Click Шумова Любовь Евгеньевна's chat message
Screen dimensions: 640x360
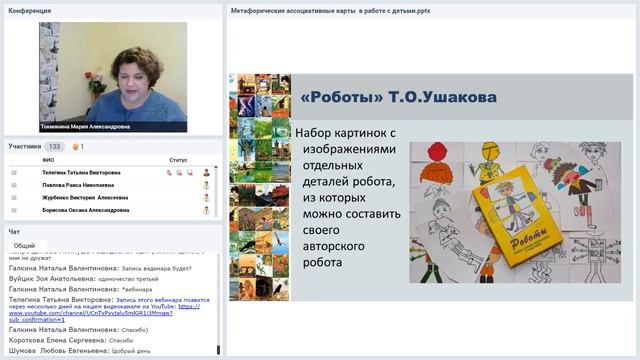pos(80,351)
